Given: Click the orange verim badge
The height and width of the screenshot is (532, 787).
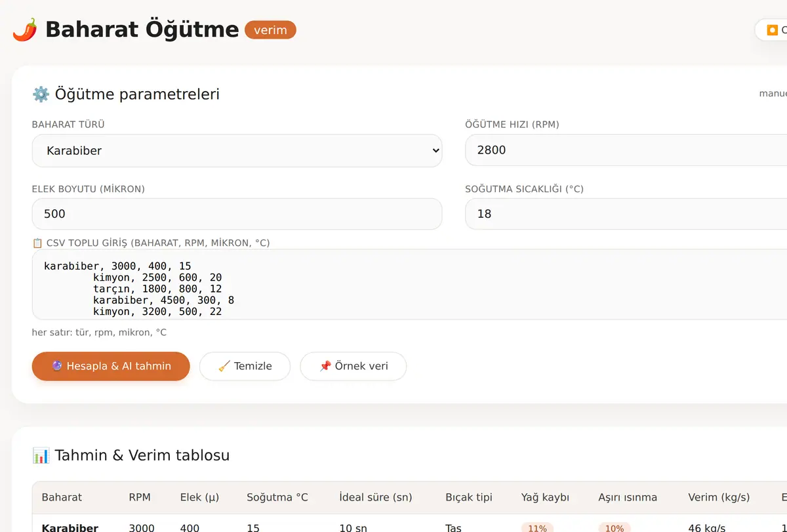Looking at the screenshot, I should click(270, 30).
